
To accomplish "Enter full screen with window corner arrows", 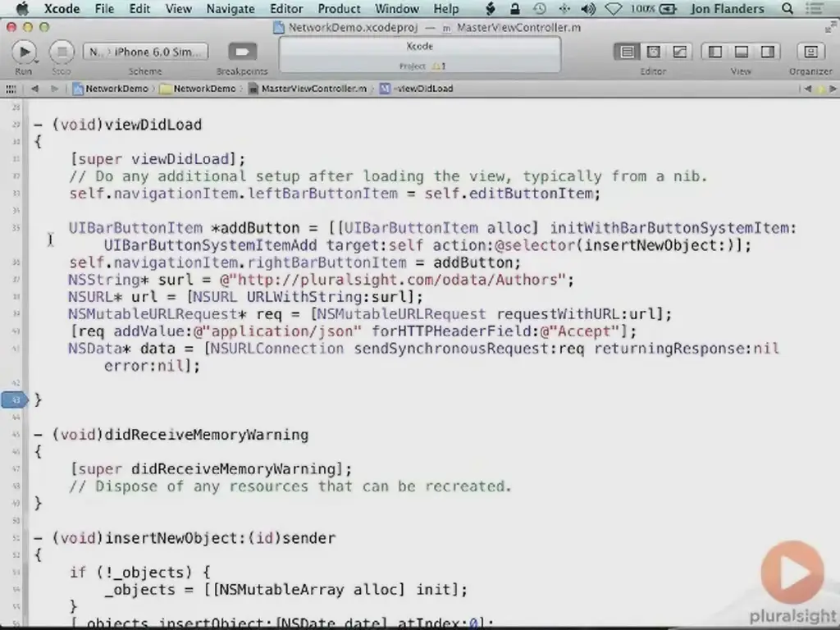I will coord(830,27).
